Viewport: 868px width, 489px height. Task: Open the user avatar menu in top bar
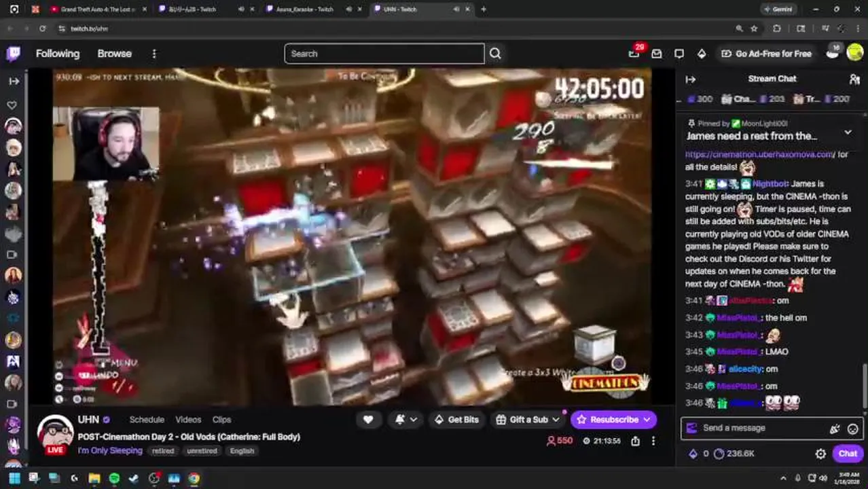tap(855, 53)
